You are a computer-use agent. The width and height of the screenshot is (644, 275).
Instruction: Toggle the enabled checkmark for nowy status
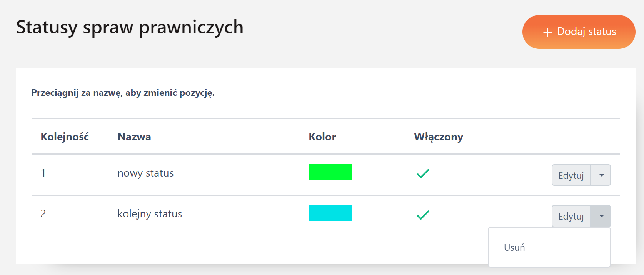pyautogui.click(x=423, y=173)
